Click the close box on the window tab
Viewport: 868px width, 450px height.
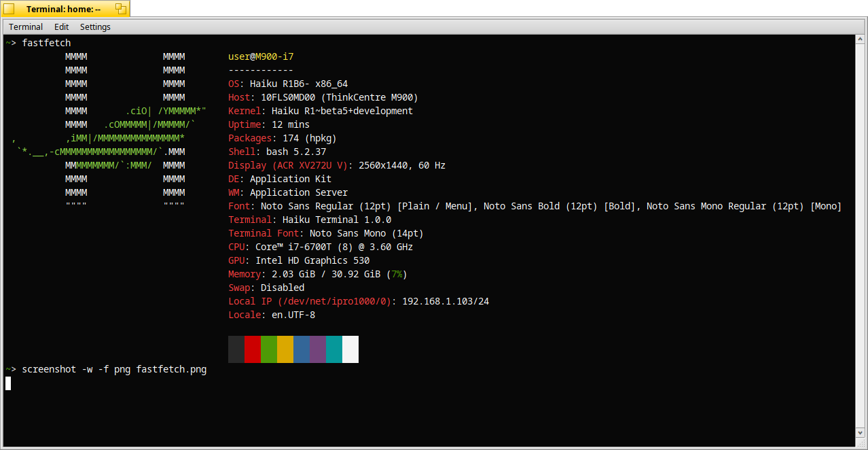pos(9,9)
